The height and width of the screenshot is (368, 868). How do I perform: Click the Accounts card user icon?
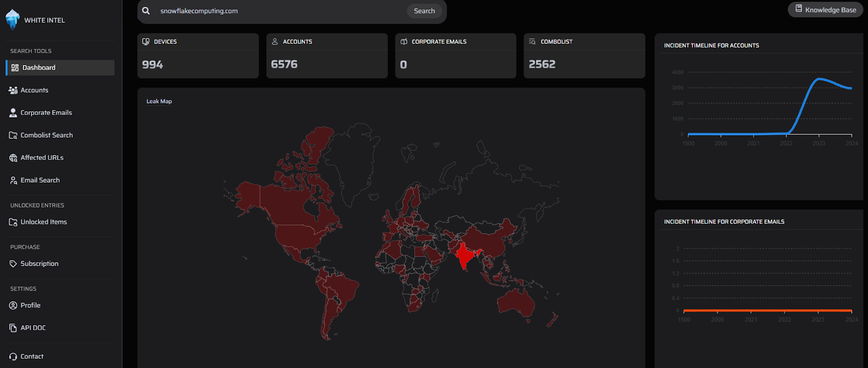[x=275, y=41]
